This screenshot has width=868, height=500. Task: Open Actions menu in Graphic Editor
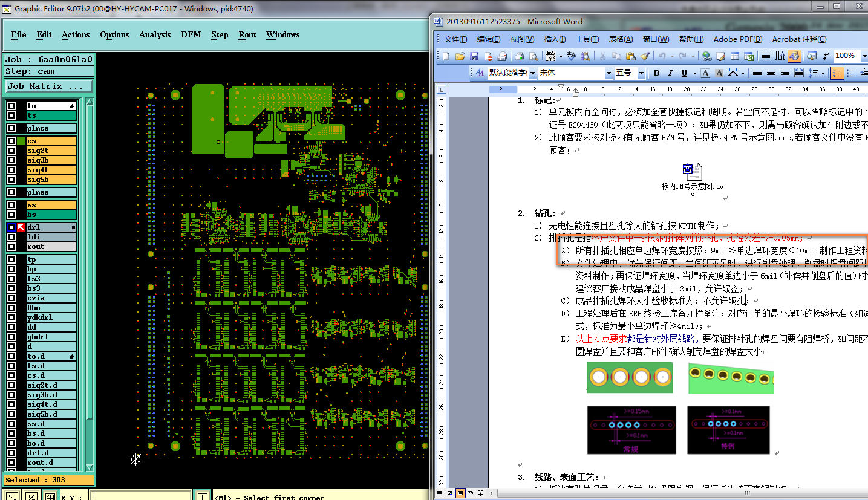pyautogui.click(x=76, y=34)
